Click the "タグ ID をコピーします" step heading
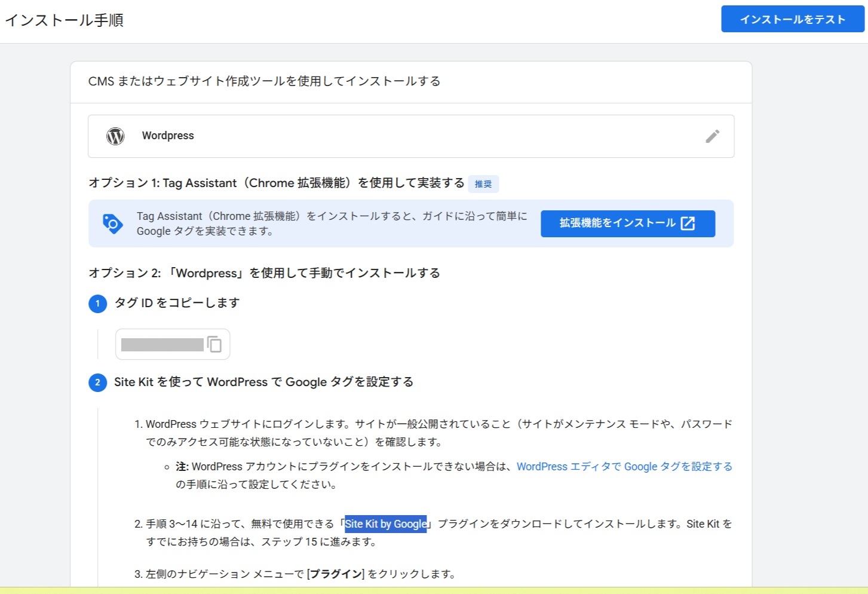Viewport: 868px width, 594px height. click(x=177, y=303)
